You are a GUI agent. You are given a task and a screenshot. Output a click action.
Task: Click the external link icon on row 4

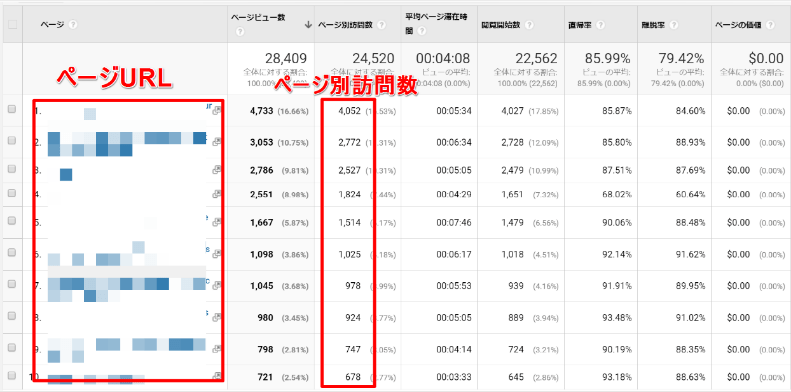tap(217, 194)
